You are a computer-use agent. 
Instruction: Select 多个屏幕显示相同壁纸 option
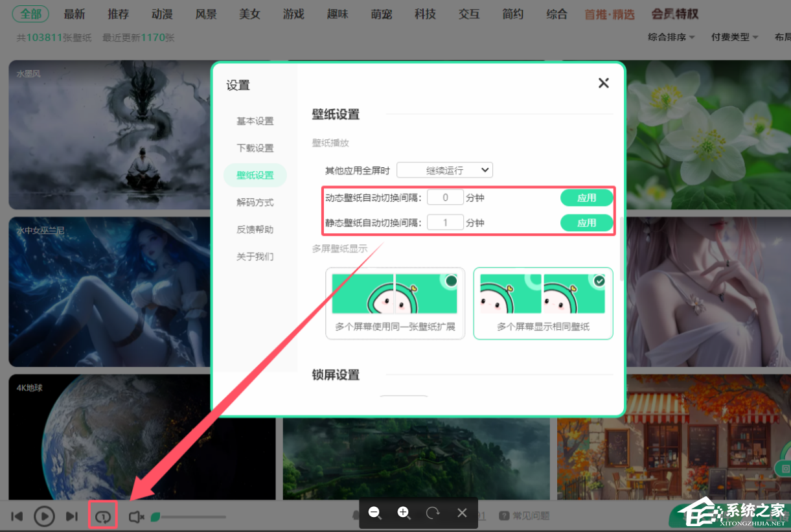(x=544, y=303)
